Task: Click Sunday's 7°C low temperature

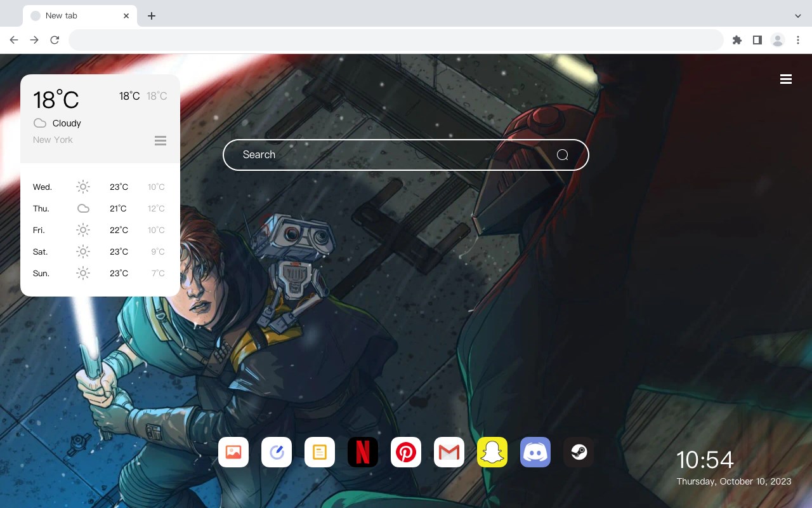Action: (158, 273)
